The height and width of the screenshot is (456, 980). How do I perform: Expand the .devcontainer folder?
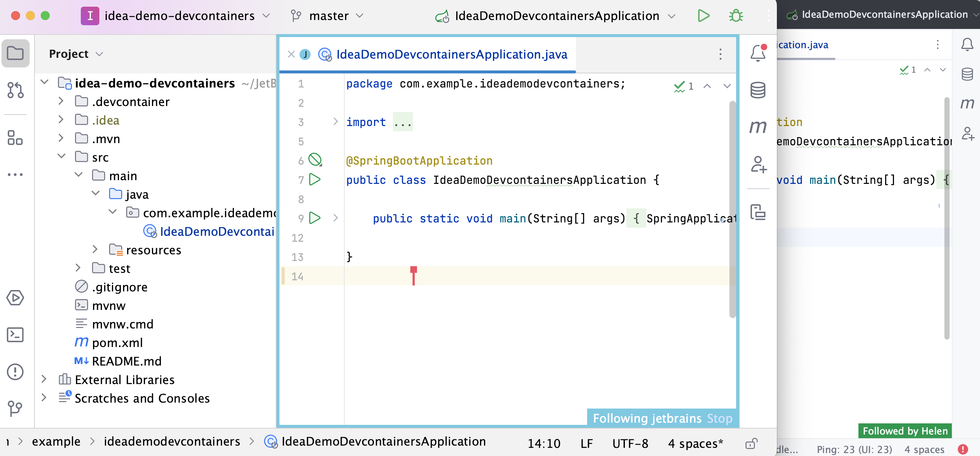pyautogui.click(x=61, y=101)
